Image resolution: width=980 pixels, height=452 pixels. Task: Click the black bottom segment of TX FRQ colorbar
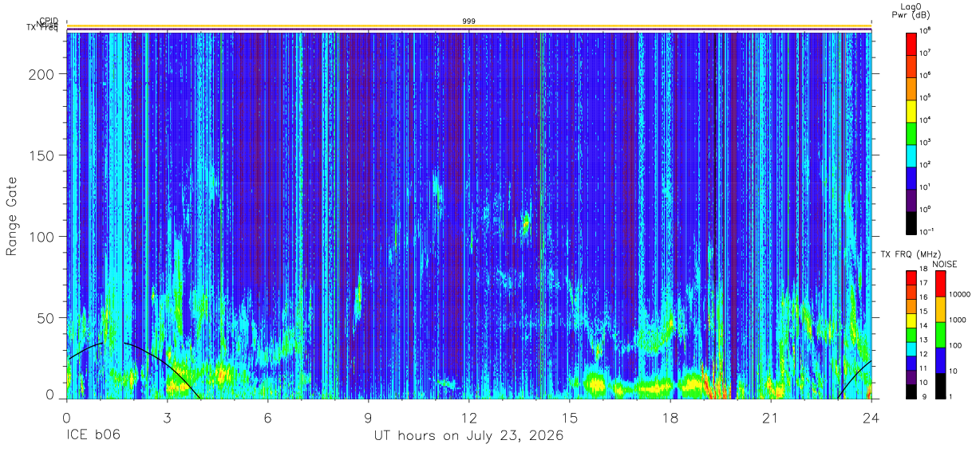point(911,391)
